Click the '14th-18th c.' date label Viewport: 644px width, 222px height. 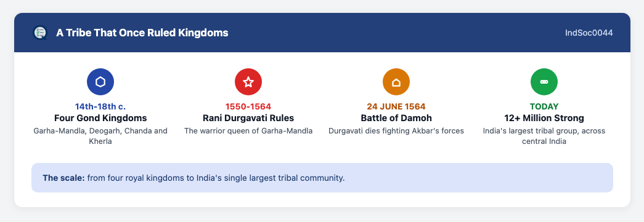tap(100, 106)
